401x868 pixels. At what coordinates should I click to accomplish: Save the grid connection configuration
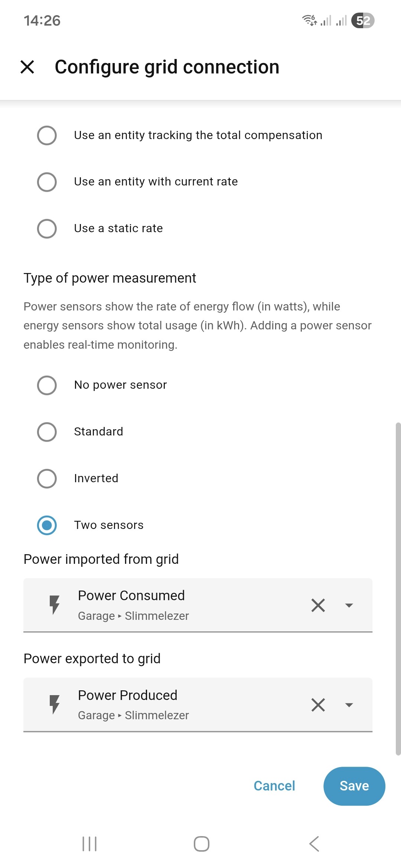[x=354, y=786]
